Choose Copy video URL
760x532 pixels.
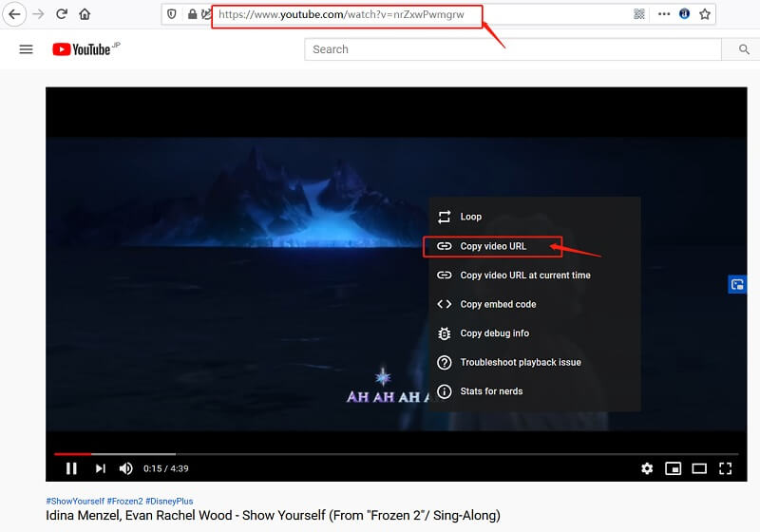click(535, 246)
